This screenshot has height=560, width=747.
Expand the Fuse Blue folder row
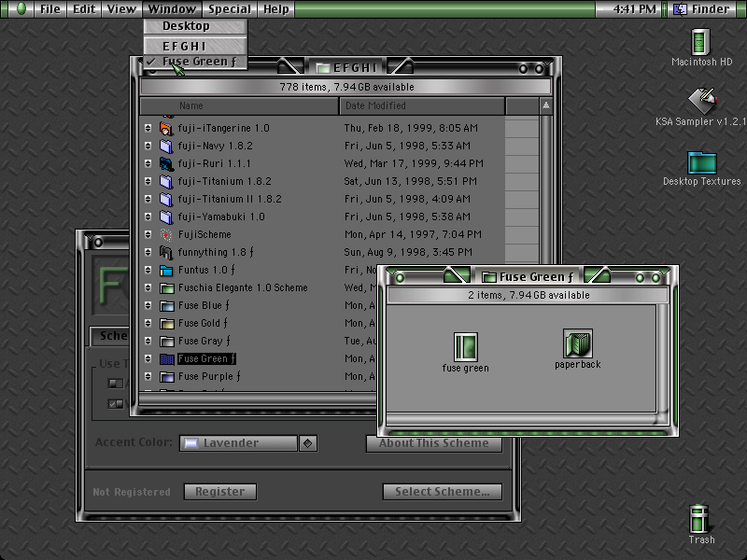148,305
